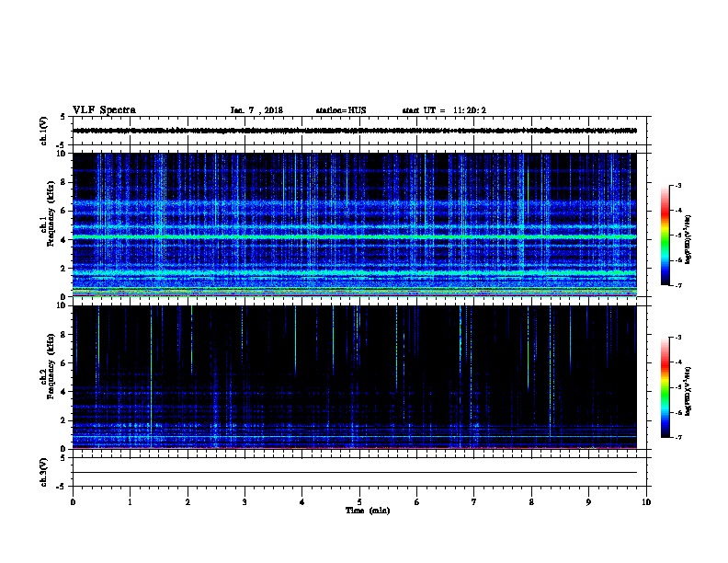
Task: Click the "ch.1(V)" waveform axis label
Action: 44,131
